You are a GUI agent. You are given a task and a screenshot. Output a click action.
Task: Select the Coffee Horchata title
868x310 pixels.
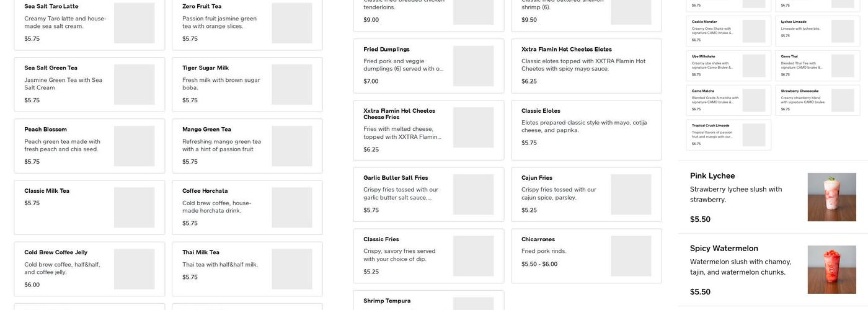[x=205, y=191]
